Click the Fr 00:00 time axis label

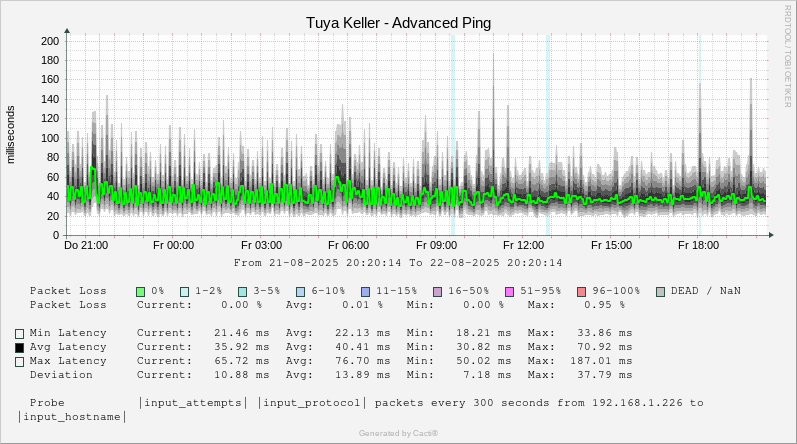coord(173,245)
